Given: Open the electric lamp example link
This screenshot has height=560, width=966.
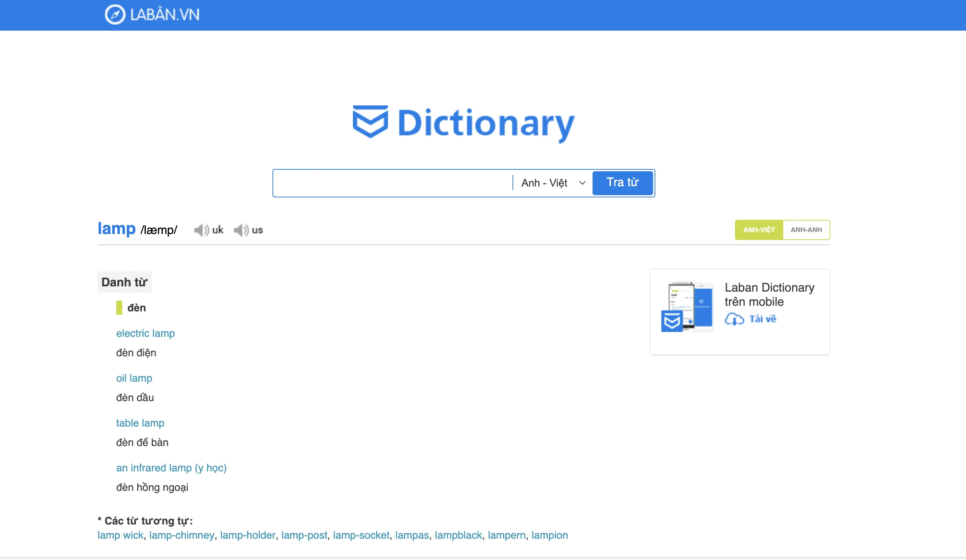Looking at the screenshot, I should click(145, 333).
